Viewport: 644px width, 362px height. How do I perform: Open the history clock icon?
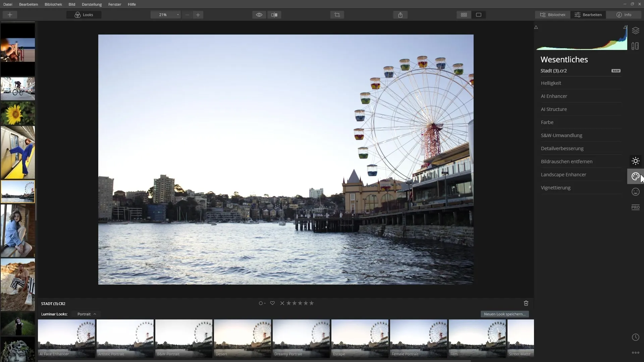(635, 337)
